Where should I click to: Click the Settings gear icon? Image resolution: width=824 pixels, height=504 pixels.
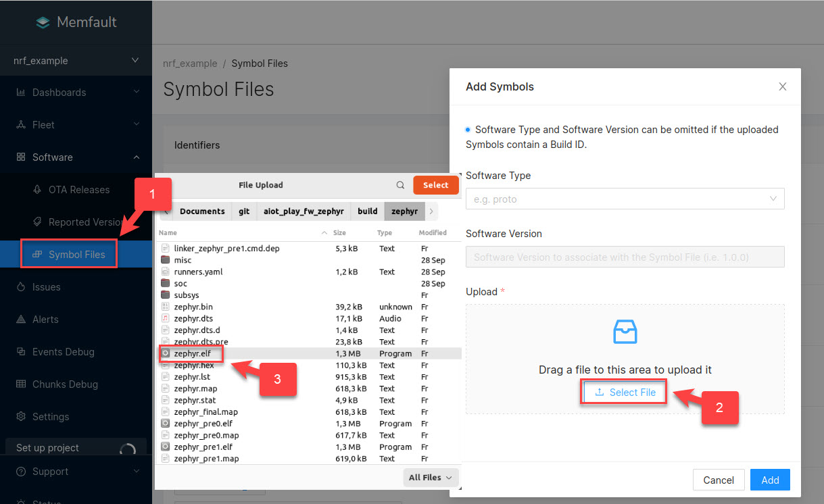tap(20, 416)
